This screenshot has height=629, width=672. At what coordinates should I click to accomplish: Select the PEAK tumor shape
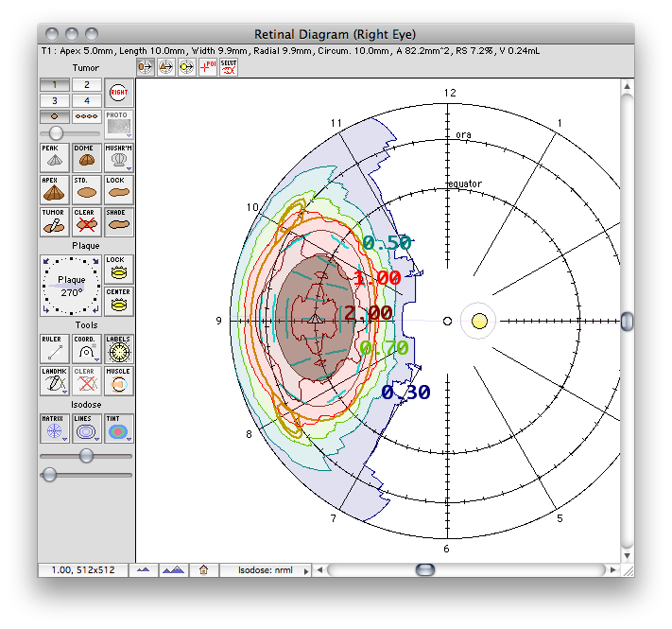point(55,158)
